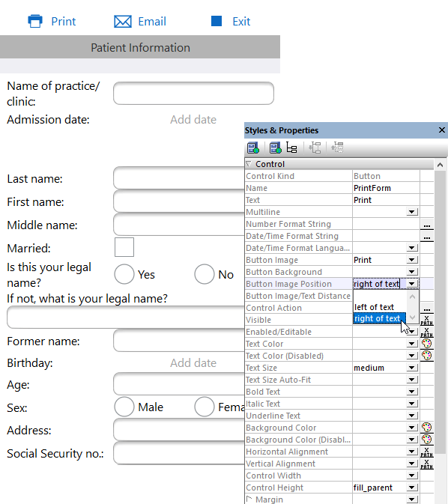Select the Yes radio button
The image size is (448, 504).
(124, 274)
